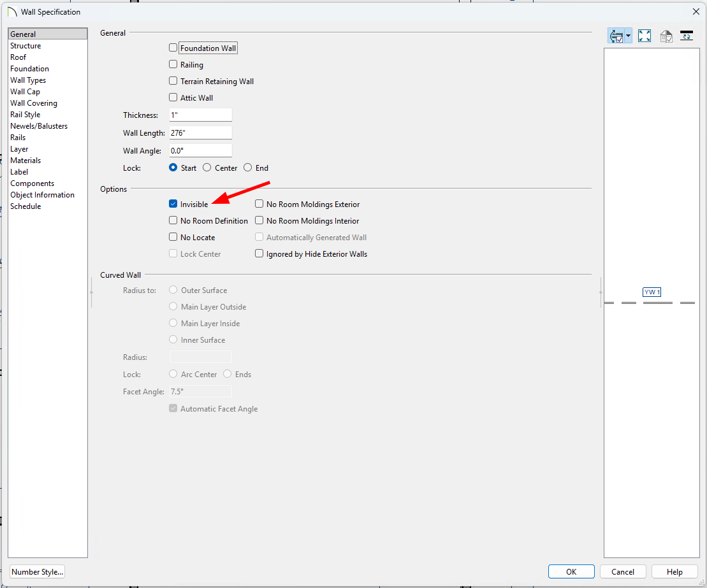Click the Fill Window preview icon
Screen dimensions: 707x588
pyautogui.click(x=645, y=36)
